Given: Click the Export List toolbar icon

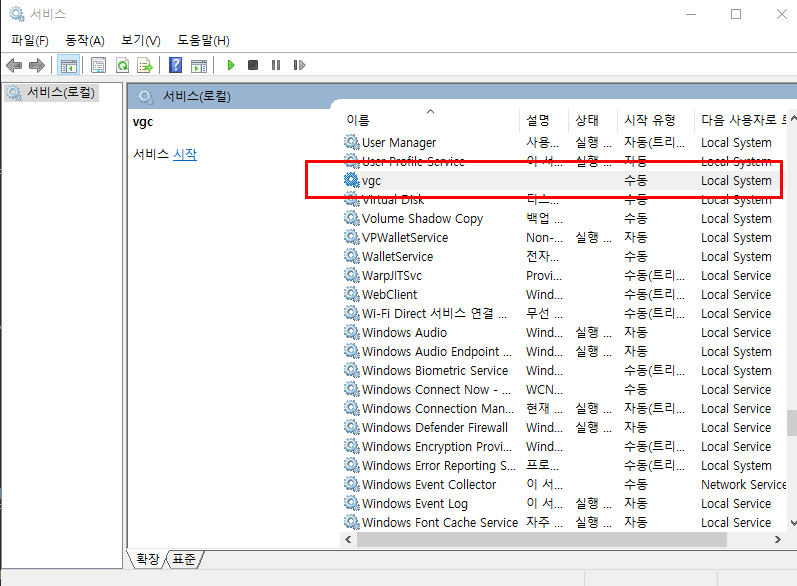Looking at the screenshot, I should coord(144,65).
